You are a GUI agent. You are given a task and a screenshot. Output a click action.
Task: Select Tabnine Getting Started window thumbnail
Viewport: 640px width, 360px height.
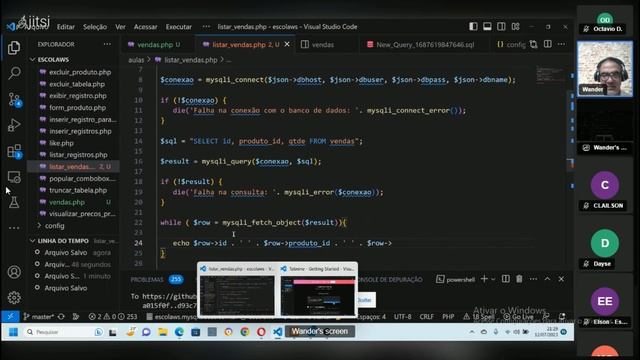click(317, 291)
